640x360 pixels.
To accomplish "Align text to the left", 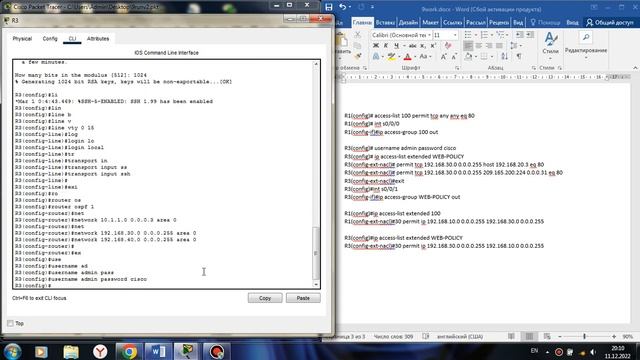I will (468, 46).
